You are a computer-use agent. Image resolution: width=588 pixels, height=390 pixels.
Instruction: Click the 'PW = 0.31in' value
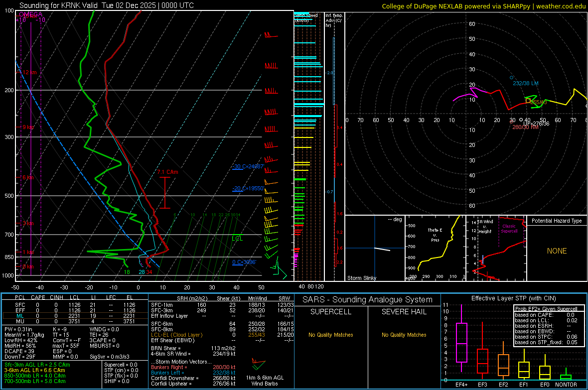click(x=18, y=329)
